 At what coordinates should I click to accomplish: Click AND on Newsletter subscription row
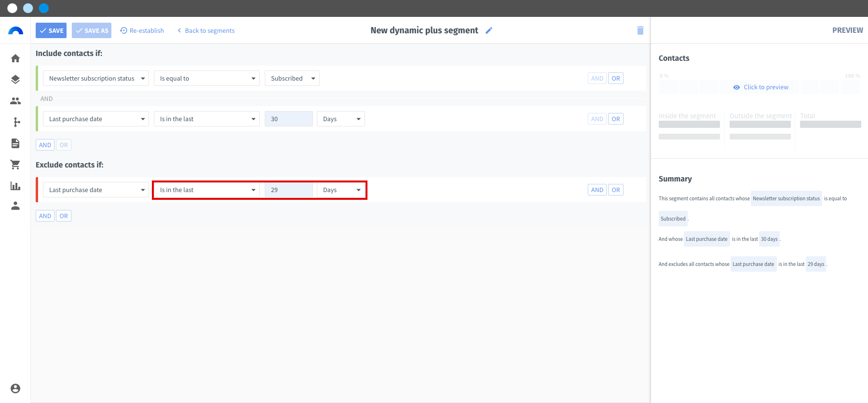[x=597, y=78]
